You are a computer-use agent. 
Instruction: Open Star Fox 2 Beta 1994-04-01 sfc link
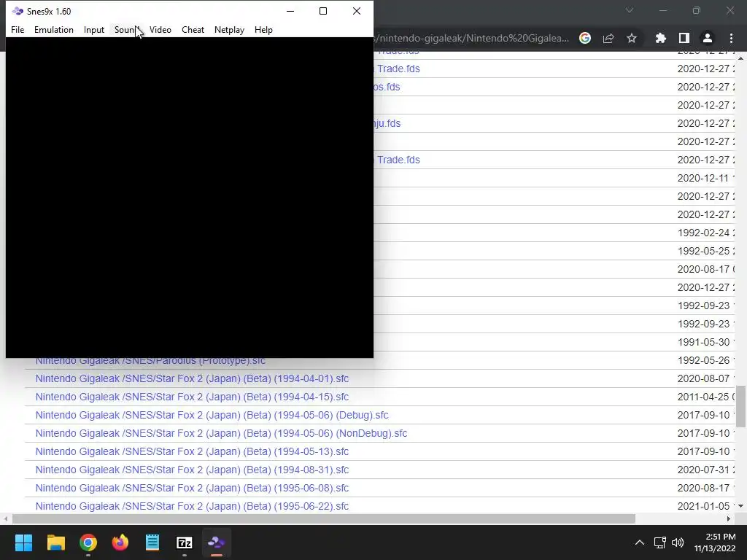192,378
